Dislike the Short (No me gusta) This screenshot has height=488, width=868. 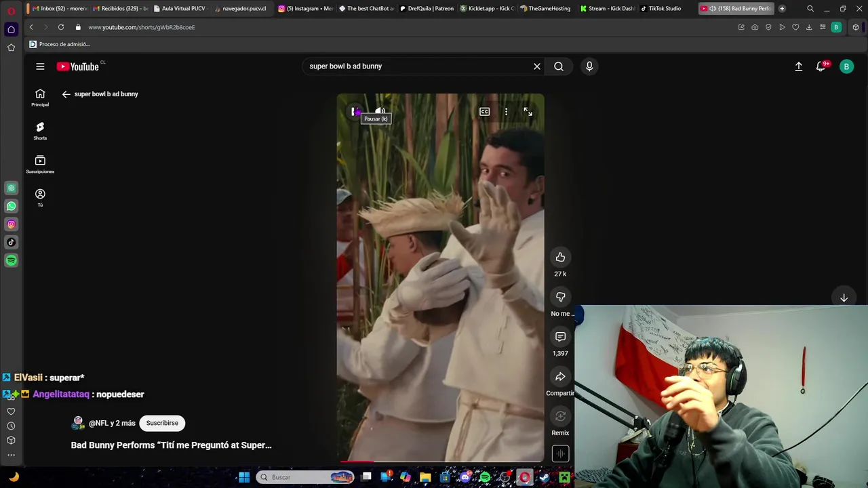[x=560, y=297]
